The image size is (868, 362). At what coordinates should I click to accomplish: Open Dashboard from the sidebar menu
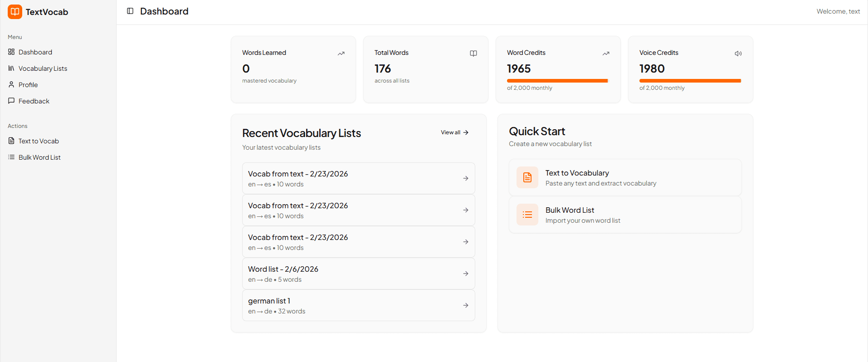point(58,52)
